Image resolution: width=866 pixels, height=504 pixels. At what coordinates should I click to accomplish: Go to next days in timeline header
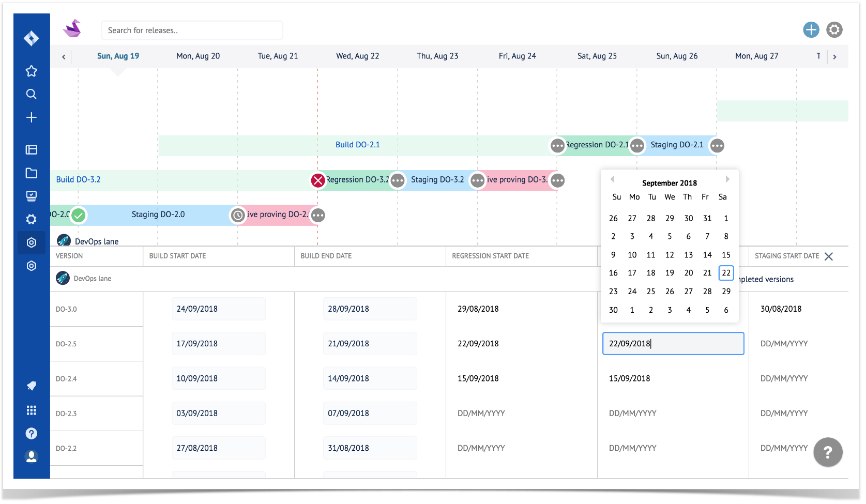[834, 57]
